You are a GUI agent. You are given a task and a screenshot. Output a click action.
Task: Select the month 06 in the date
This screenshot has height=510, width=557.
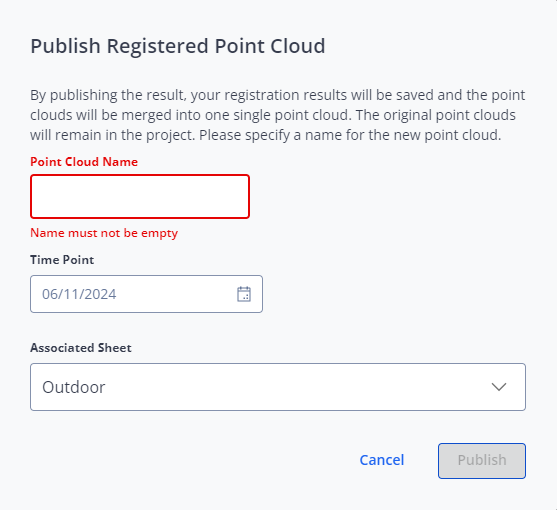point(49,294)
